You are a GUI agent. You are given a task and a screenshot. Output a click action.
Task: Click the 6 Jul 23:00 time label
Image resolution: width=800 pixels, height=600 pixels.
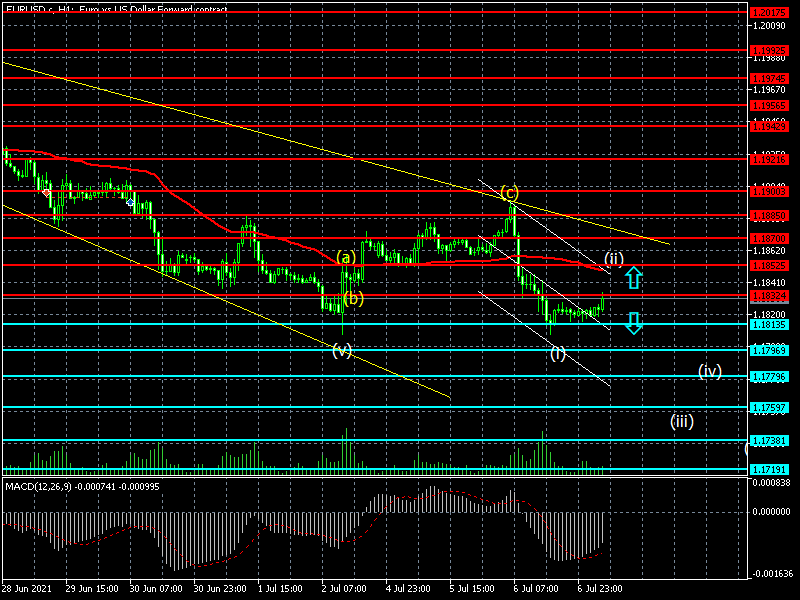(x=600, y=589)
